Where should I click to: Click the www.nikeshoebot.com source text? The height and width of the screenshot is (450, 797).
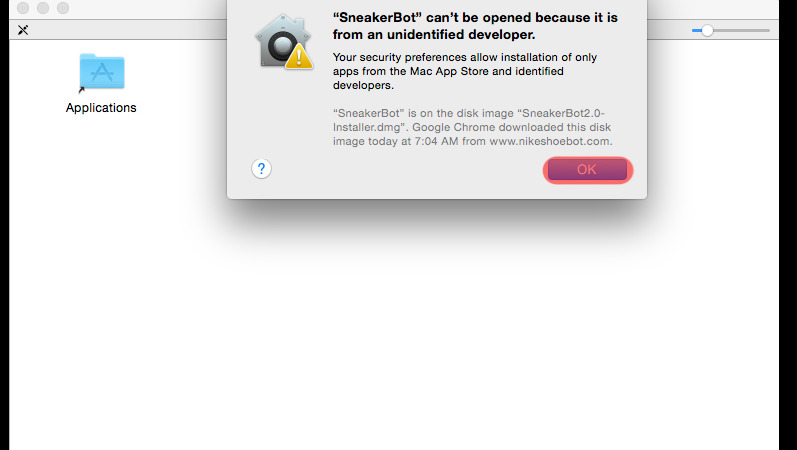click(550, 141)
